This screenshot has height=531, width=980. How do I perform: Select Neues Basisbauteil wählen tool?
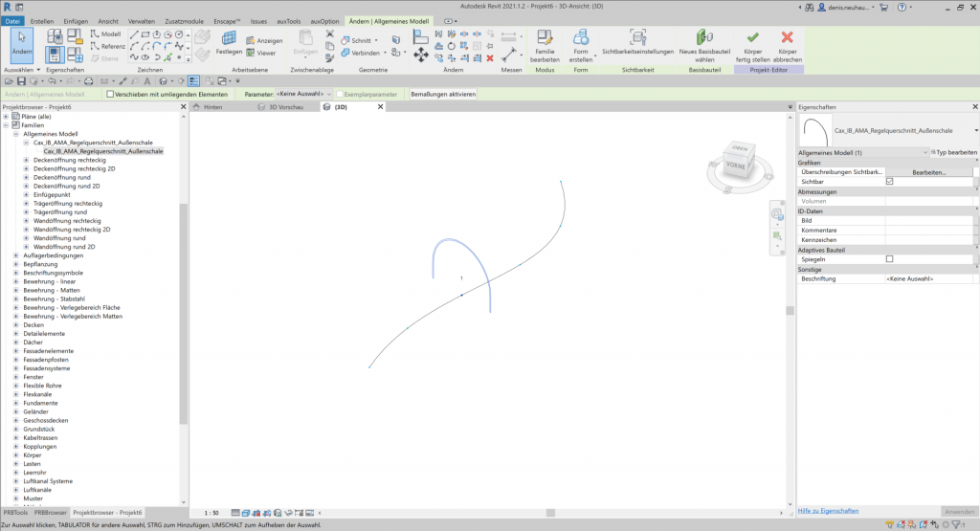(x=704, y=38)
